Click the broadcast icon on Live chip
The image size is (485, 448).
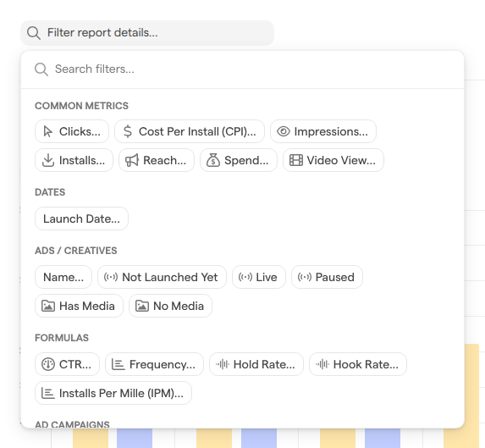245,277
